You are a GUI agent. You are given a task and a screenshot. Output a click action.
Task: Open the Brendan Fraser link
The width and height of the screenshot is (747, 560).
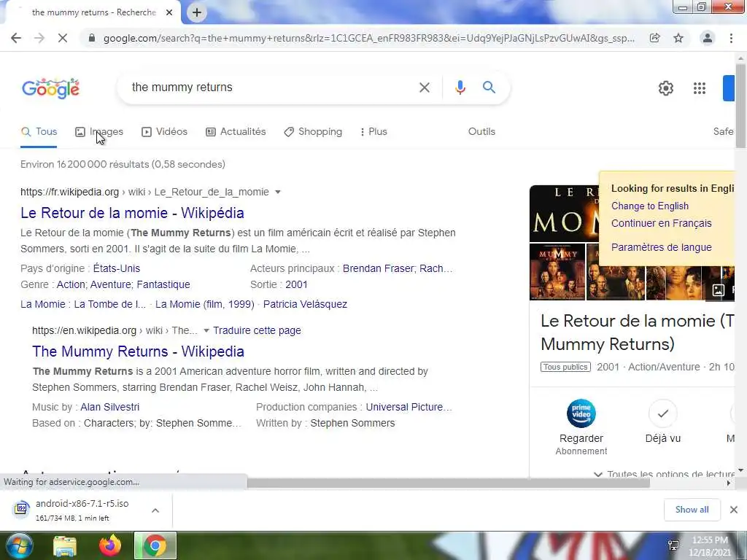pyautogui.click(x=379, y=268)
